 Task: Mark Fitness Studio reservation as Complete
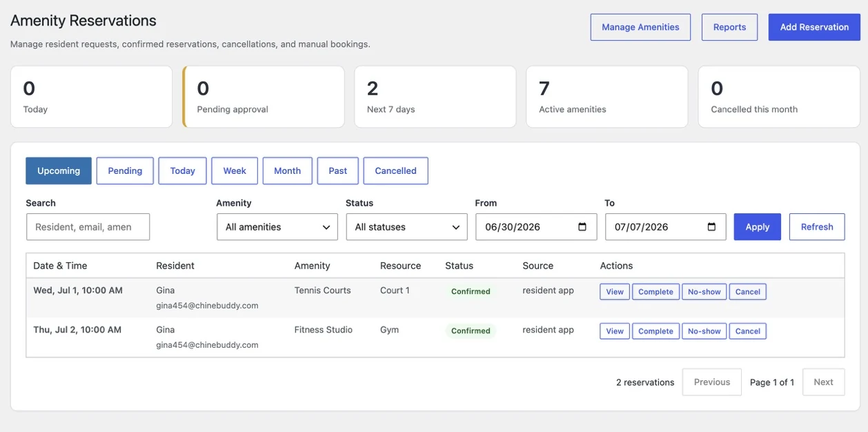point(655,331)
